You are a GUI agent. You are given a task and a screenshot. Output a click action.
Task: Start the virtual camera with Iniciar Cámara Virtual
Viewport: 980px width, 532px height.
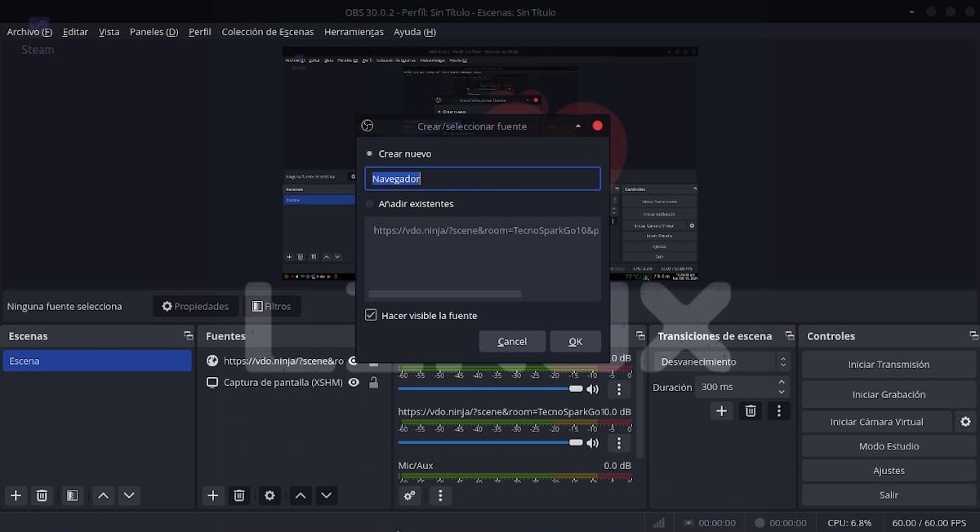tap(876, 422)
